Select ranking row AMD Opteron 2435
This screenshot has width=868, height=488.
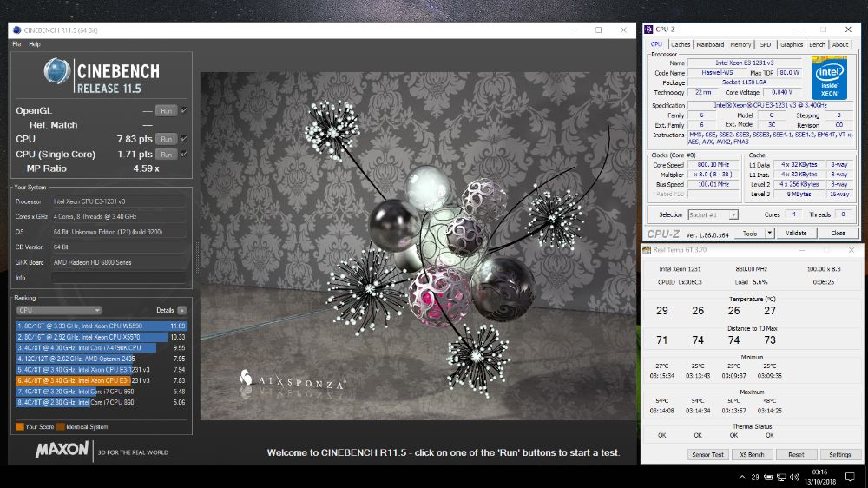pyautogui.click(x=101, y=359)
